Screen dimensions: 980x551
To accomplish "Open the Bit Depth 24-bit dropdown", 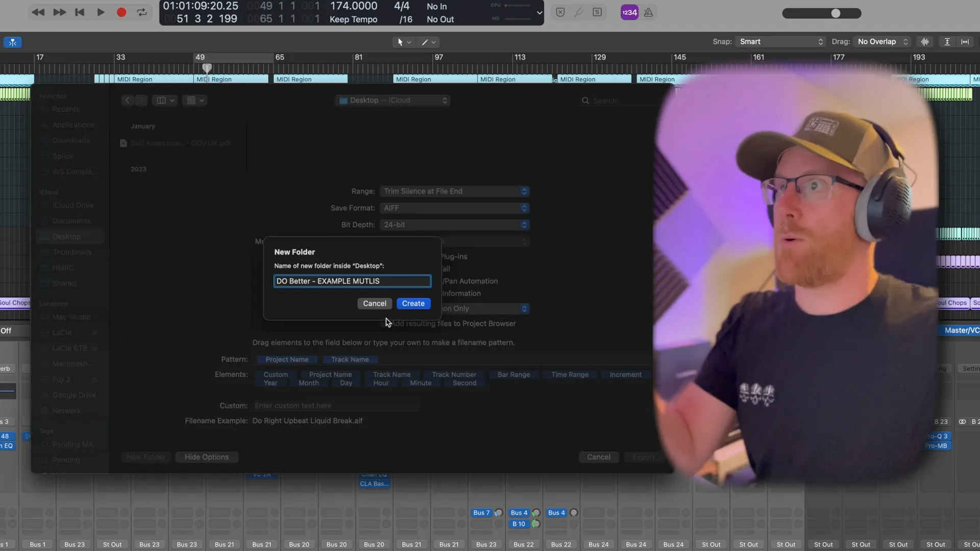I will (454, 225).
